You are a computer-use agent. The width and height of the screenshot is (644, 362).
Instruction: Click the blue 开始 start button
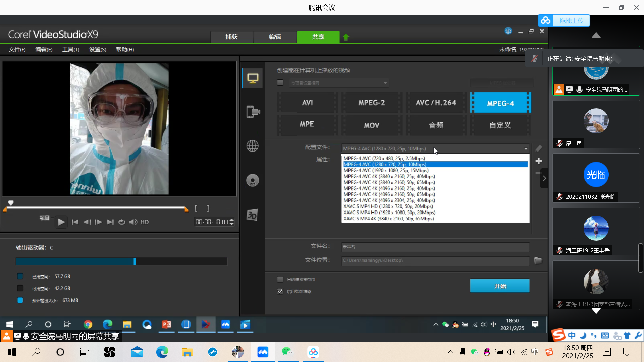tap(499, 286)
